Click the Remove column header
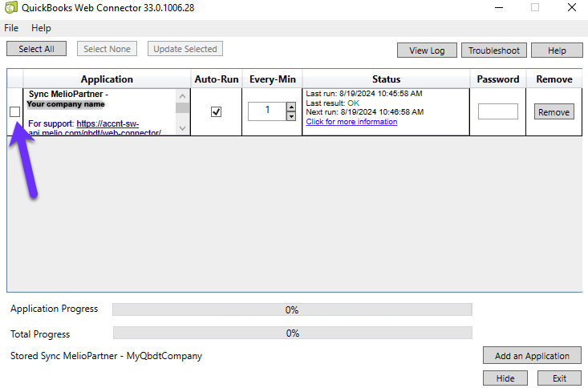588x388 pixels. click(x=554, y=79)
